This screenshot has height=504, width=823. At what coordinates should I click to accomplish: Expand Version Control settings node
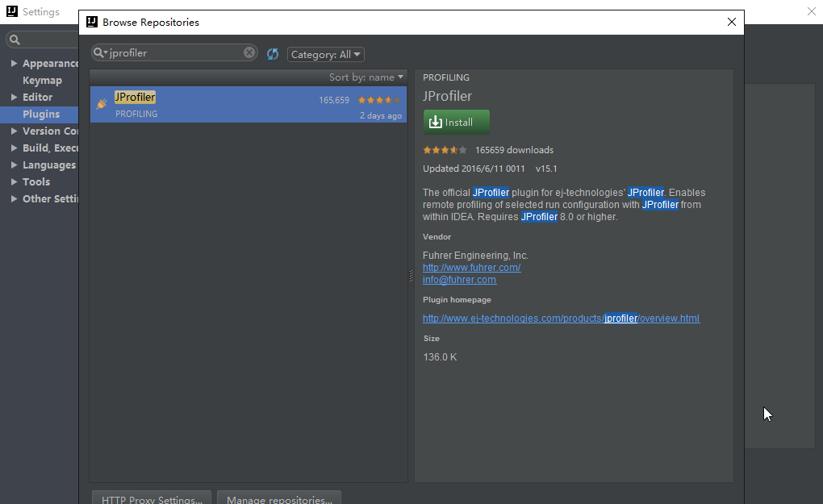15,131
